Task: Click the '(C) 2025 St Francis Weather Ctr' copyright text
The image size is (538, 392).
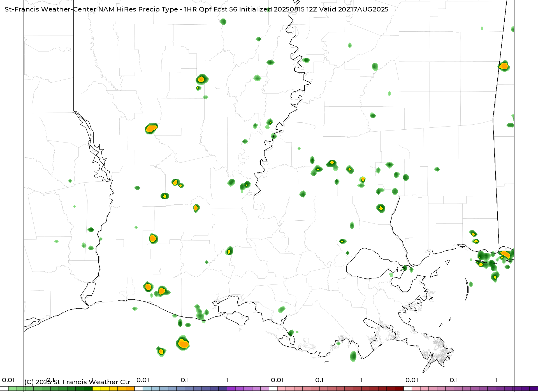Action: (x=77, y=382)
